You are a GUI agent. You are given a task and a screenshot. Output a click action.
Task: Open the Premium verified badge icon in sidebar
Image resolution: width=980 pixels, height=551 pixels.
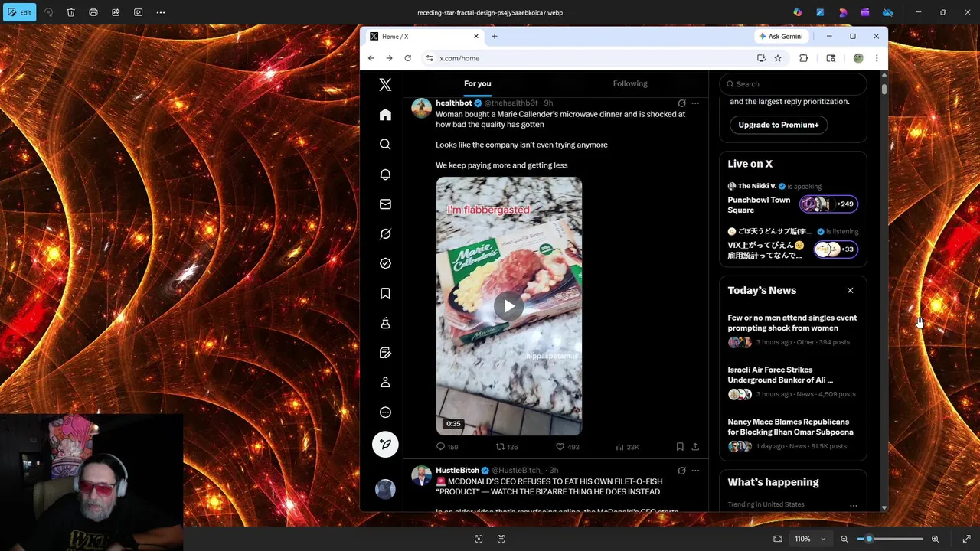click(x=385, y=263)
